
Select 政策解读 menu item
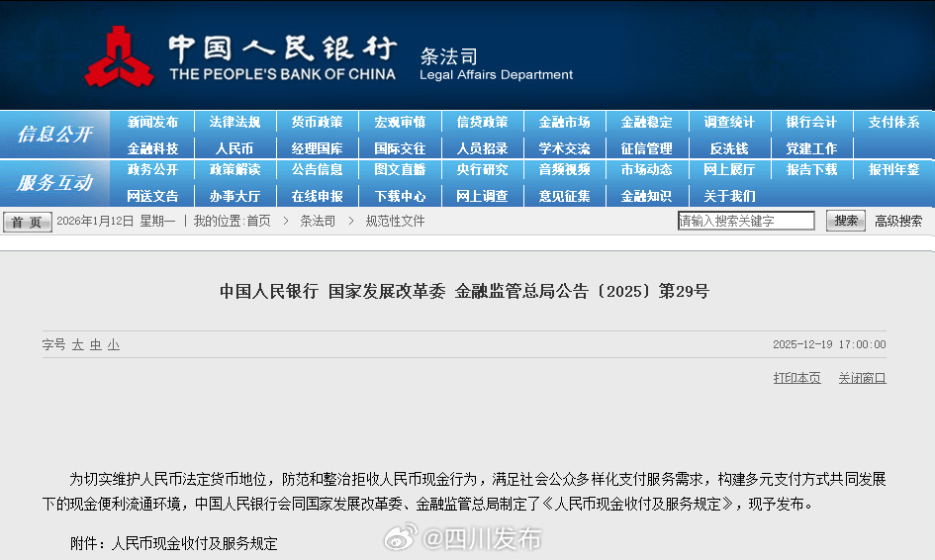tap(234, 170)
